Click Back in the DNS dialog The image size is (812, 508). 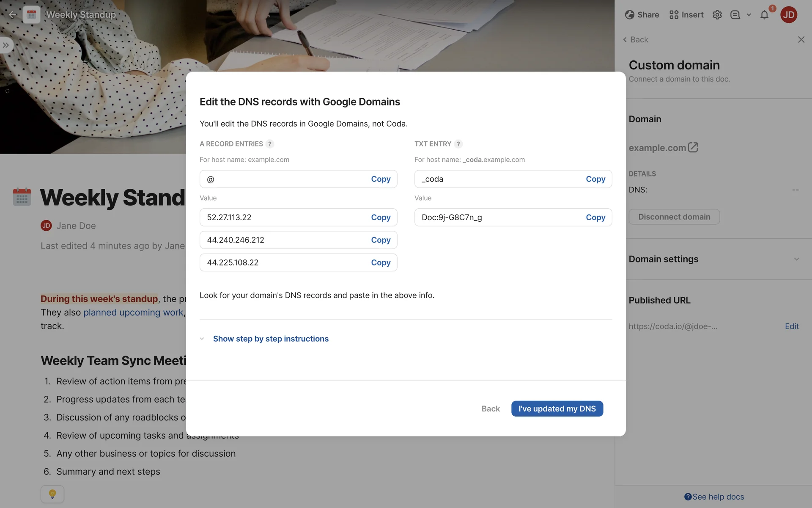click(491, 409)
